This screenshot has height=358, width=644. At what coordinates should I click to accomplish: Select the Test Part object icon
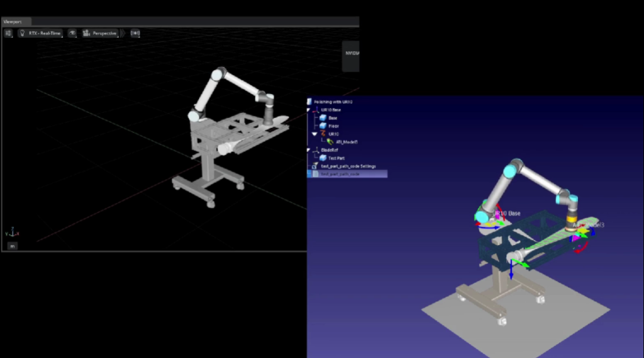pyautogui.click(x=323, y=158)
